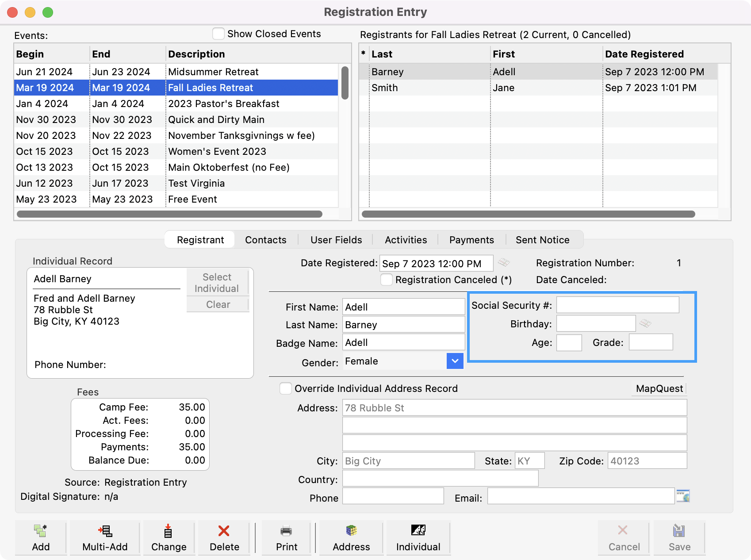Switch to the Payments tab

point(471,240)
